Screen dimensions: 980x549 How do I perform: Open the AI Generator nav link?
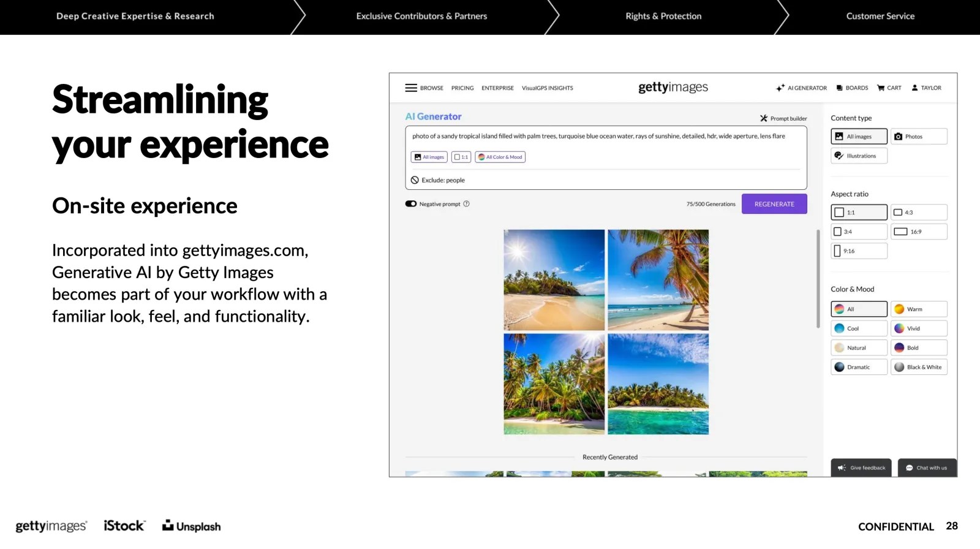tap(807, 88)
